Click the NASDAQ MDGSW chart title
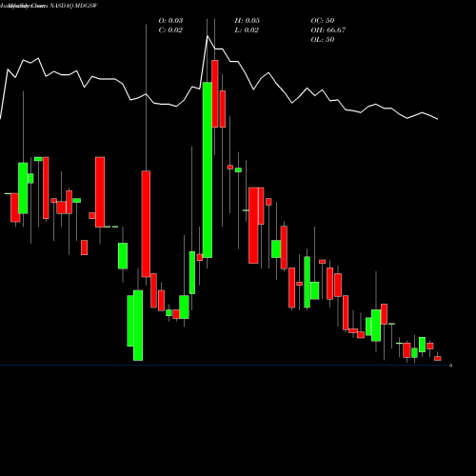The image size is (476, 476). [73, 6]
